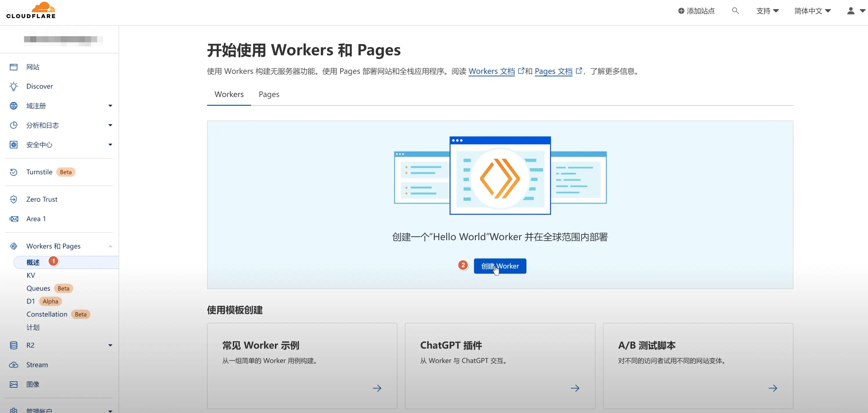Open the Discover sidebar link
The height and width of the screenshot is (413, 868).
39,87
